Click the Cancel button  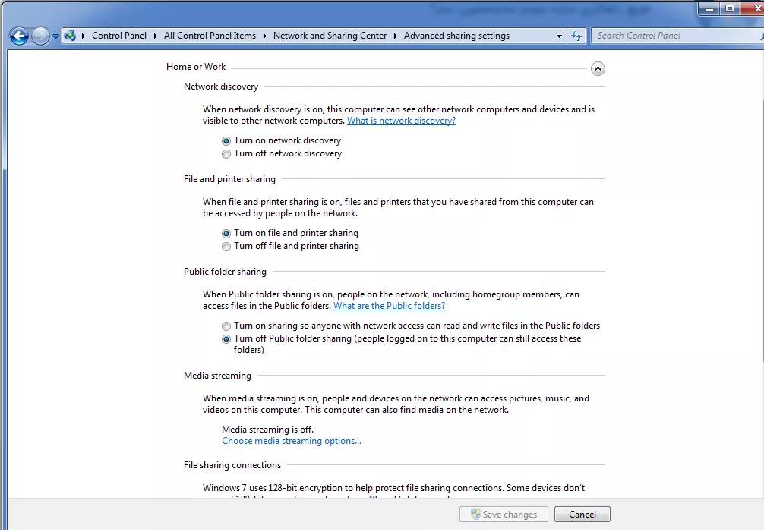(x=582, y=515)
